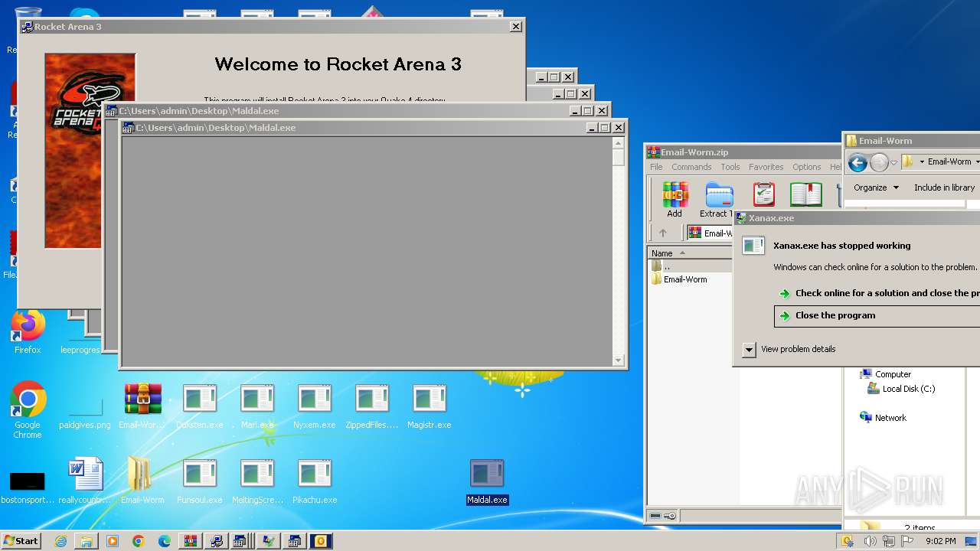Open the Organize dropdown in Explorer
The width and height of the screenshot is (980, 551).
pyautogui.click(x=876, y=187)
